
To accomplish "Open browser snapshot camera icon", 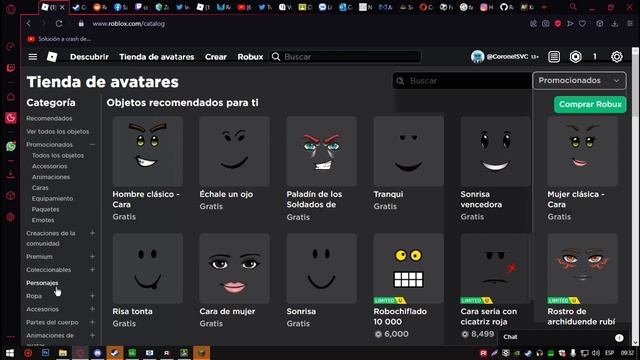I will (x=545, y=24).
